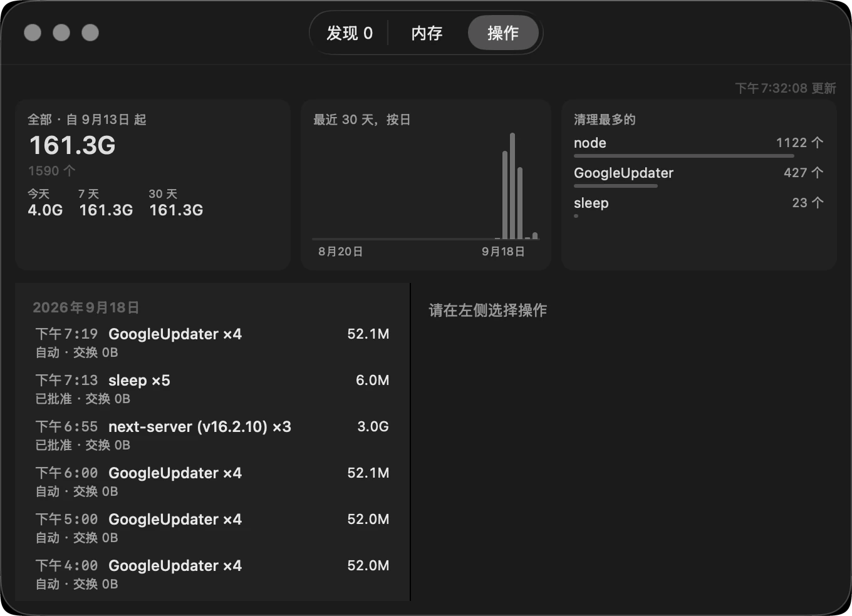Pick the 下午5:00 GoogleUpdater ×4 entry
This screenshot has width=852, height=616.
212,528
